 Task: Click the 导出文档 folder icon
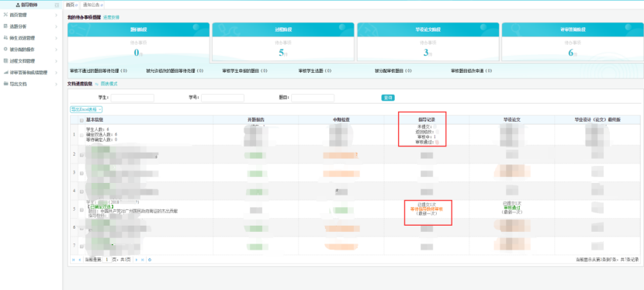[x=5, y=84]
